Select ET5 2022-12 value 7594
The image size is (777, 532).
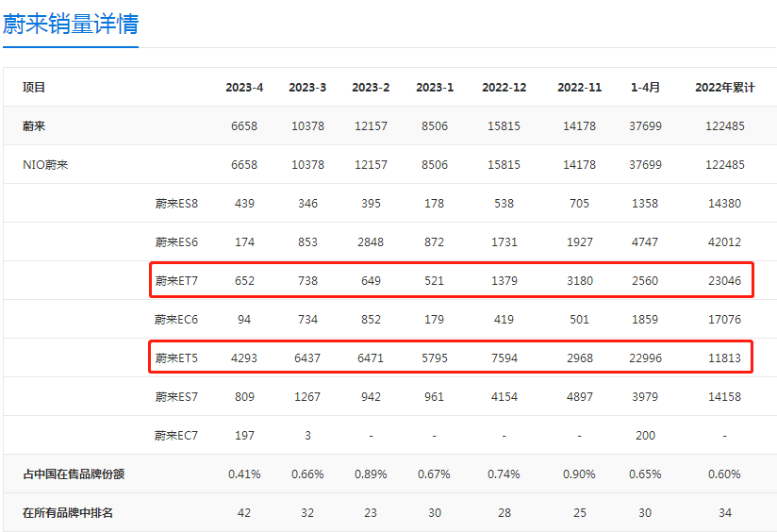504,358
